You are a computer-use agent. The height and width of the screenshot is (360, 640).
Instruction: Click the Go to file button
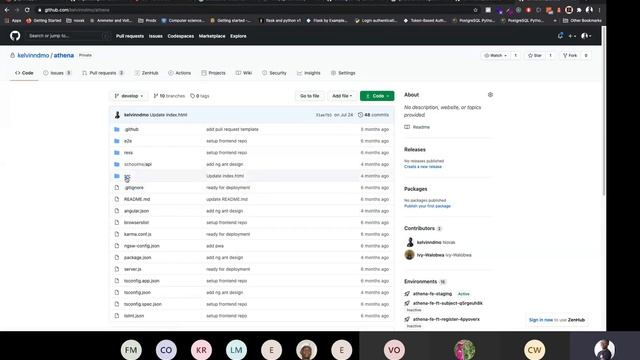(x=309, y=96)
